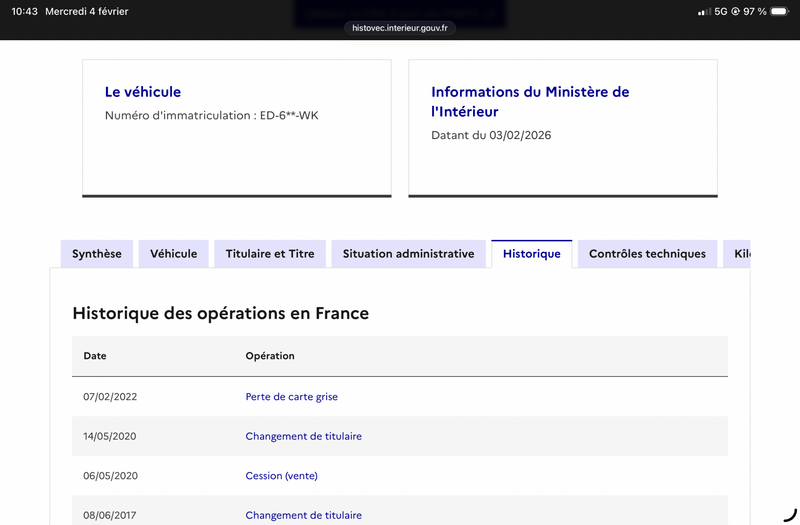Tap the cellular signal strength bars
This screenshot has width=800, height=525.
704,12
